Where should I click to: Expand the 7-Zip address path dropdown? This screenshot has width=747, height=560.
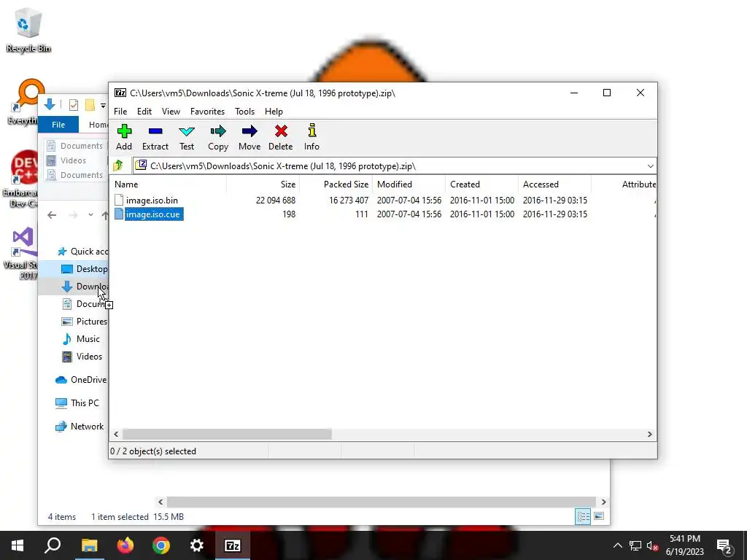tap(650, 166)
